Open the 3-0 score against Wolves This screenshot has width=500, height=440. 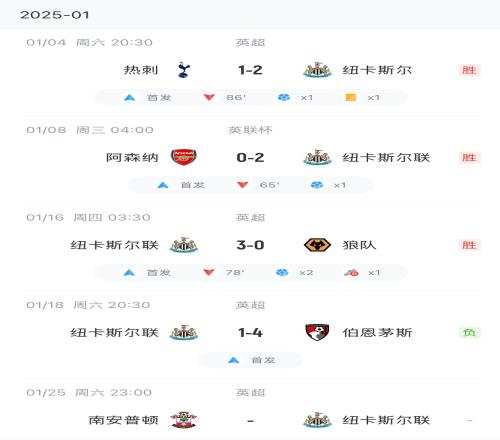(250, 245)
